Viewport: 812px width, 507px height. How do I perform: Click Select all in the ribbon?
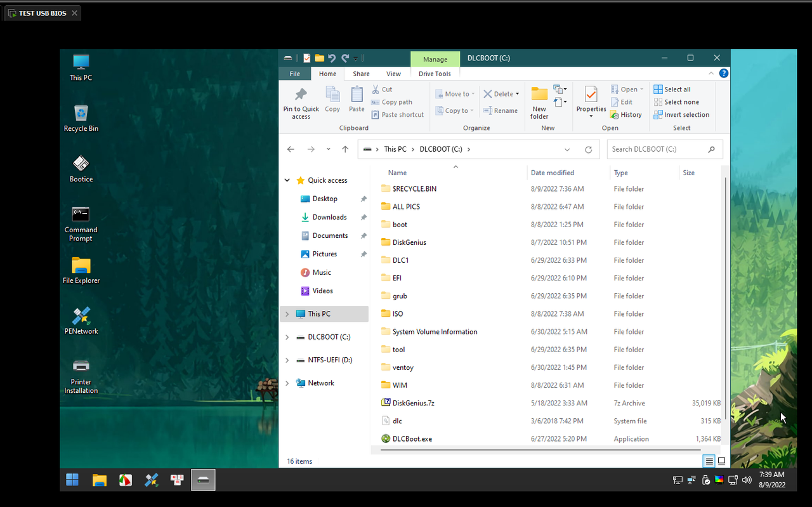(672, 89)
